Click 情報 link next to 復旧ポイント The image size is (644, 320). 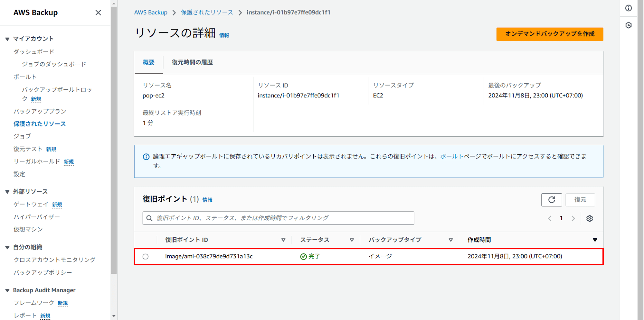207,200
